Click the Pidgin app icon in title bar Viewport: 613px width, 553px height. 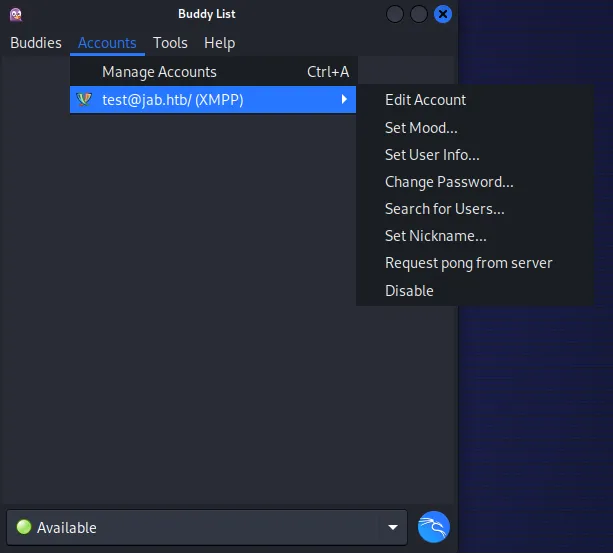click(x=16, y=15)
